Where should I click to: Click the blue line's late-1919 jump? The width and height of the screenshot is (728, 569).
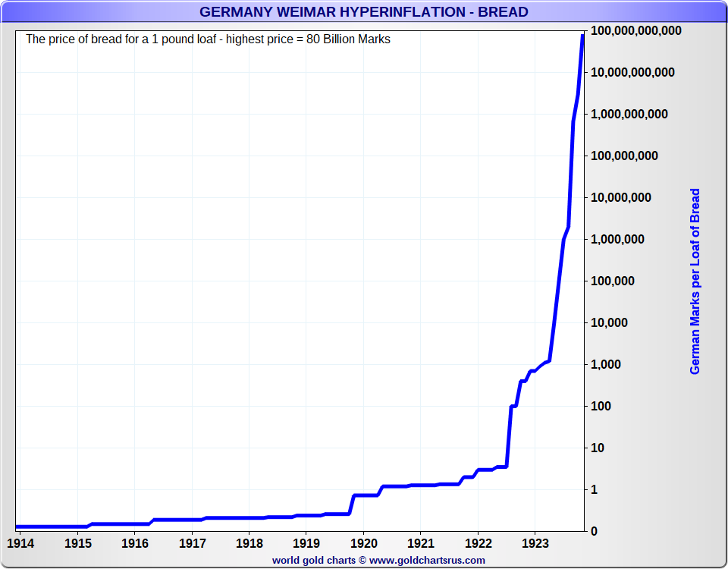351,505
